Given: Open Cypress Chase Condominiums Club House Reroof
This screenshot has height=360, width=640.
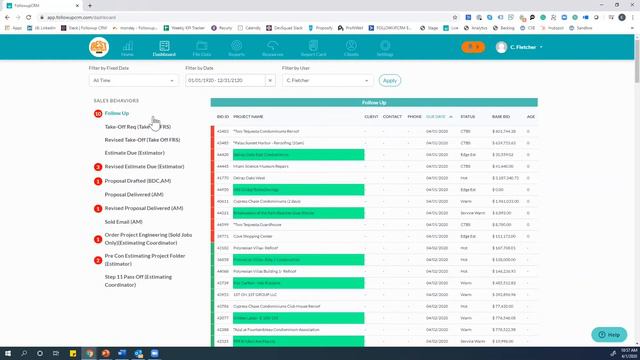Looking at the screenshot, I should pyautogui.click(x=374, y=306).
